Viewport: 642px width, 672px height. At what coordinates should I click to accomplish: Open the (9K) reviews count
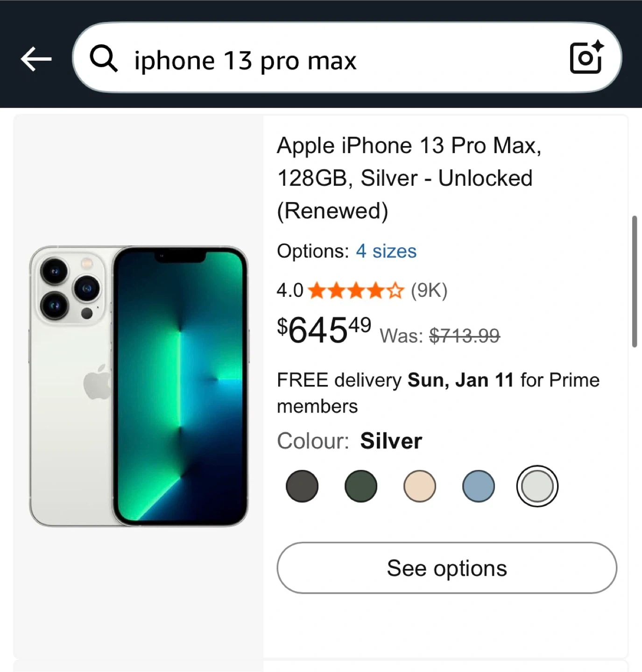coord(429,290)
